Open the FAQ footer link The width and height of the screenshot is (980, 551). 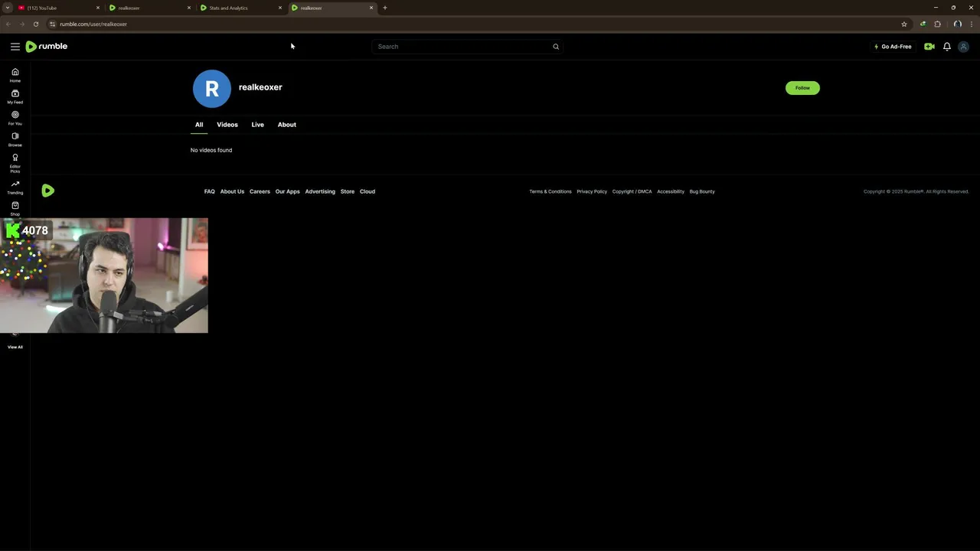(x=210, y=191)
